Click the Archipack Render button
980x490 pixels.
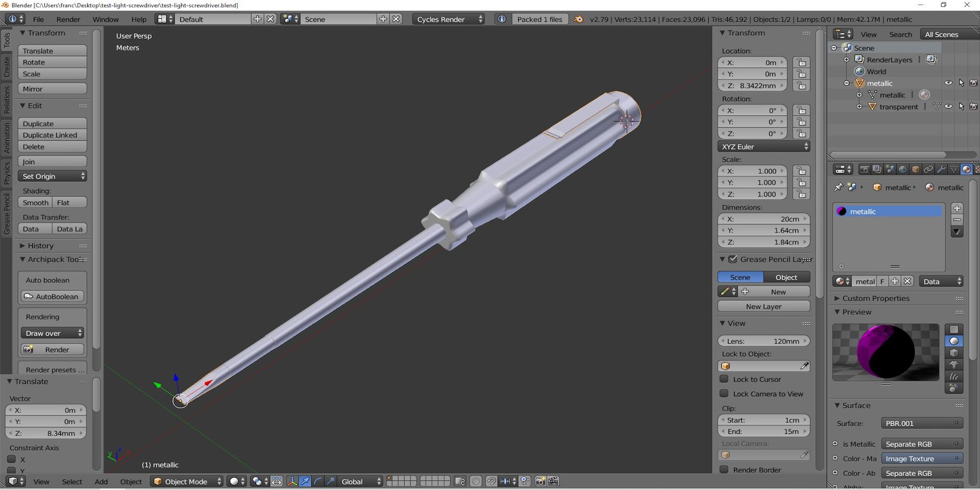pyautogui.click(x=52, y=349)
